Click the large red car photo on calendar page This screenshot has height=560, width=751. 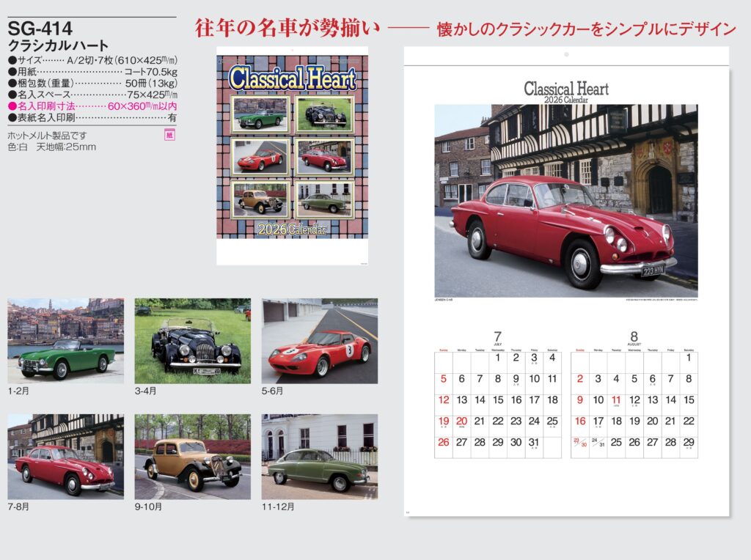pos(565,200)
